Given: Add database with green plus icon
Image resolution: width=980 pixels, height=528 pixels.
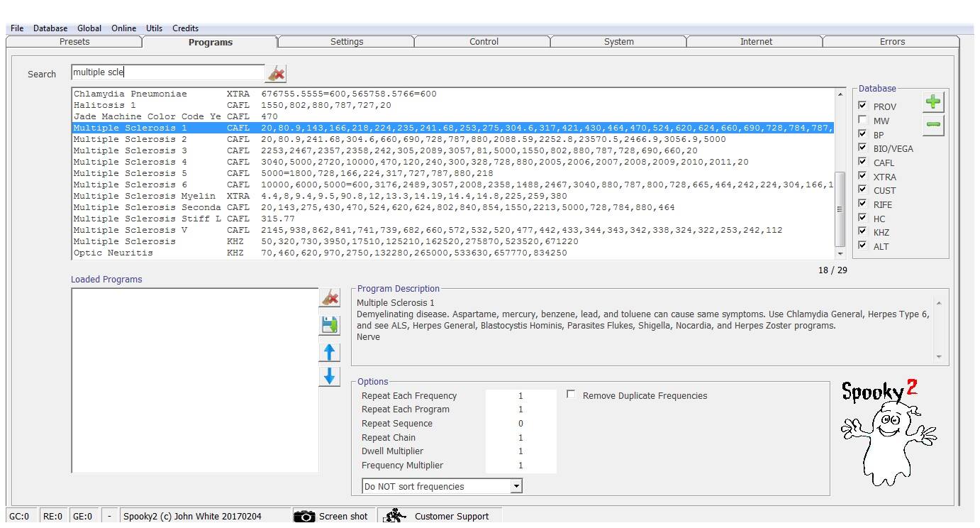Looking at the screenshot, I should [933, 102].
